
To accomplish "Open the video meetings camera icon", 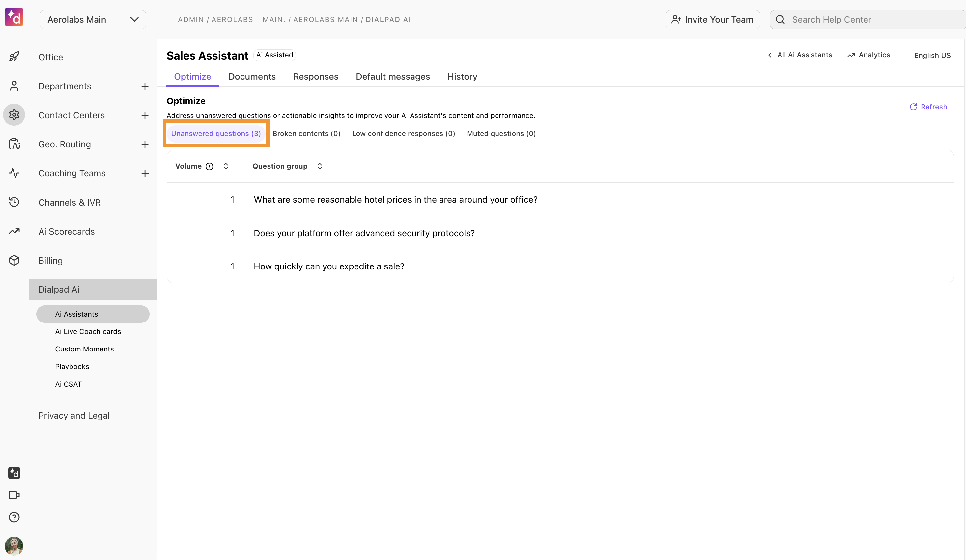I will click(14, 495).
